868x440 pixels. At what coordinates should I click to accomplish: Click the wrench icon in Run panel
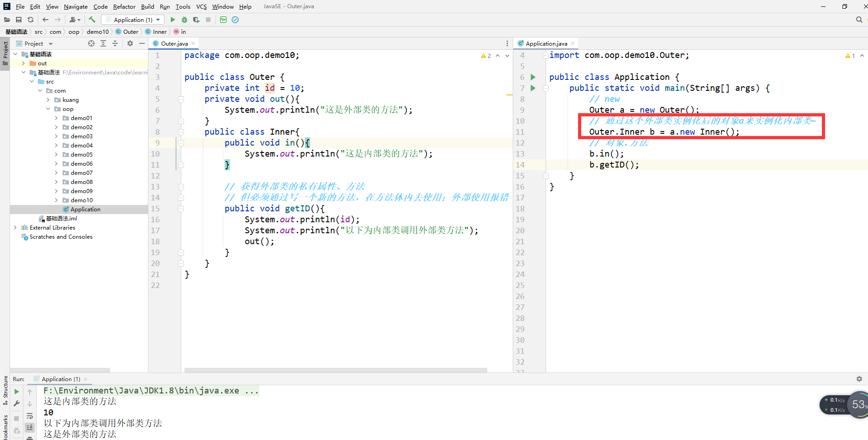pyautogui.click(x=17, y=403)
